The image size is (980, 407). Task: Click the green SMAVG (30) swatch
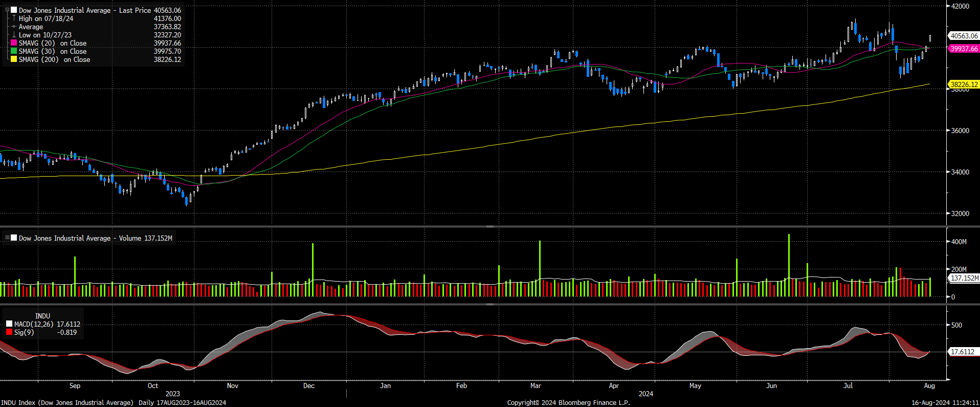click(14, 51)
